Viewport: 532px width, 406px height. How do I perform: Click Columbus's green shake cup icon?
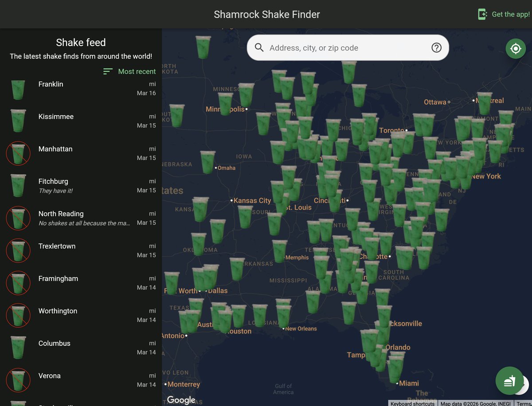[x=18, y=347]
